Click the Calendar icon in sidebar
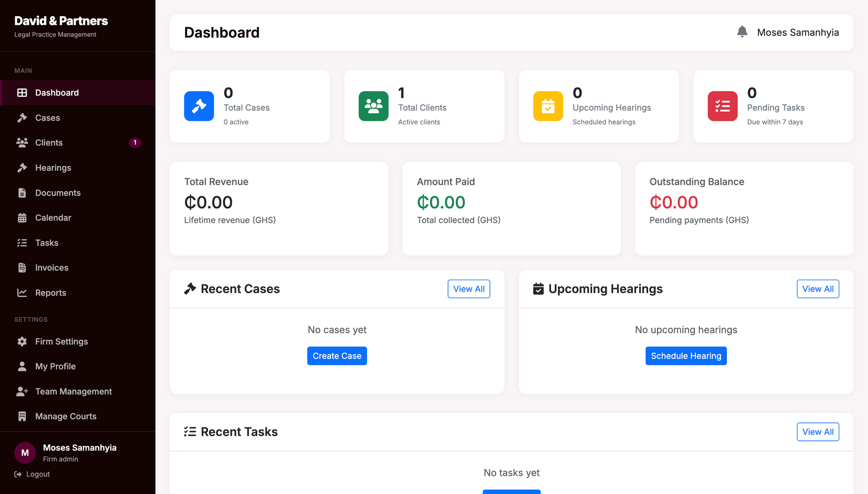Screen dimensions: 868x494 point(22,218)
